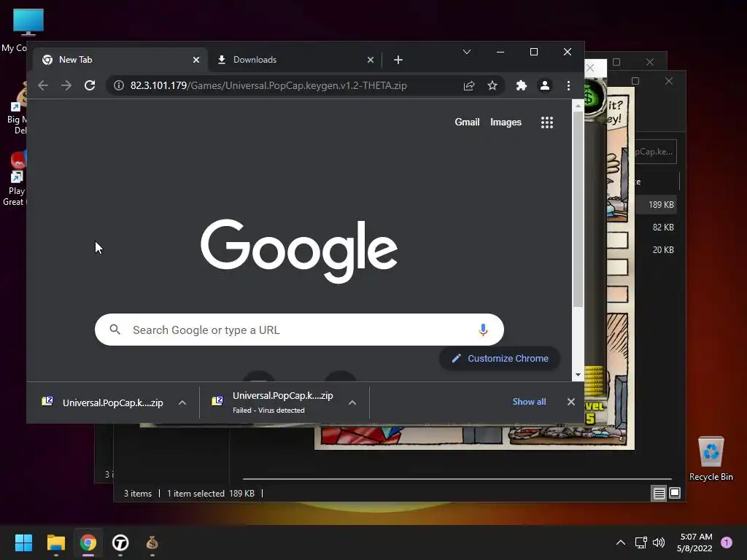Click the money bag game taskbar icon
The height and width of the screenshot is (560, 747).
(x=152, y=542)
